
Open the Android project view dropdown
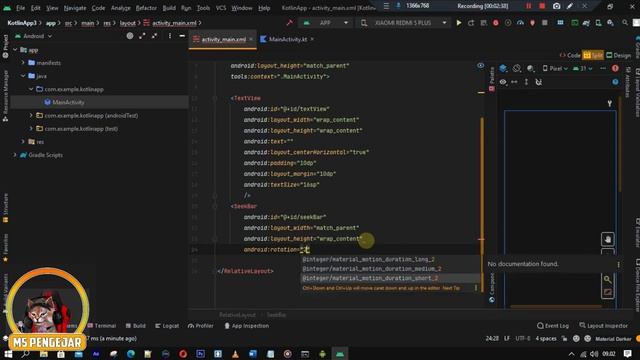33,36
